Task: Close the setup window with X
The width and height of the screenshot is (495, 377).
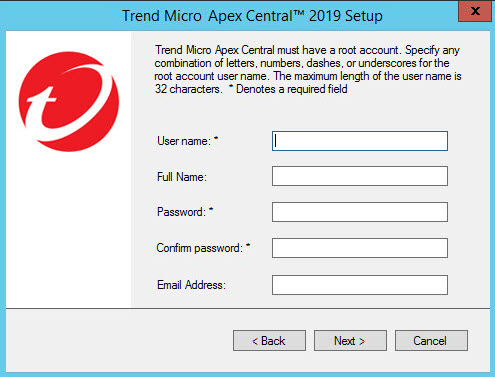Action: (x=475, y=11)
